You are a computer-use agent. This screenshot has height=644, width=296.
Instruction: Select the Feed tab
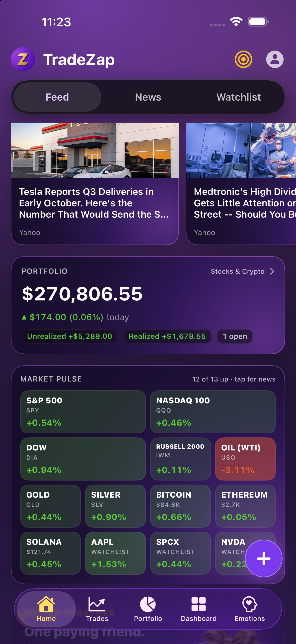pos(57,97)
